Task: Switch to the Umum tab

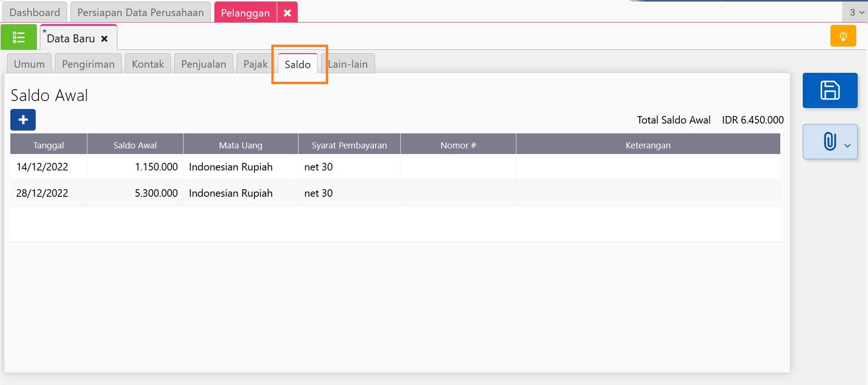Action: pyautogui.click(x=29, y=64)
